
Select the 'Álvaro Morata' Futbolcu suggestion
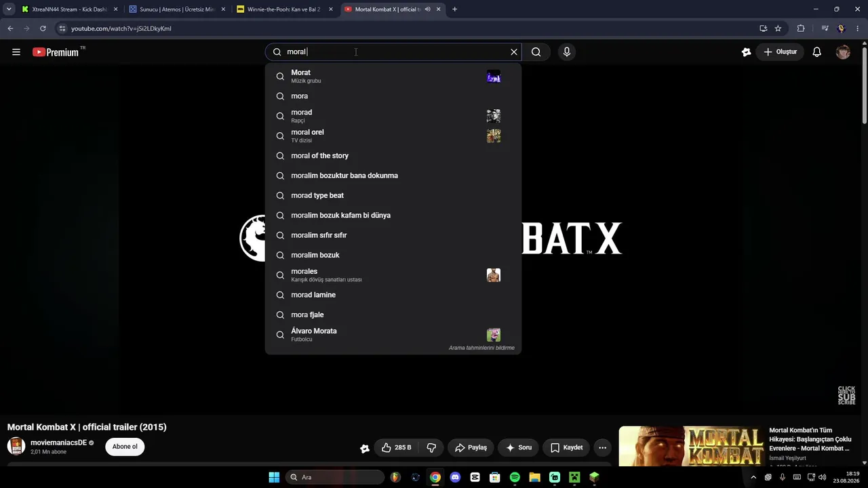pos(393,335)
